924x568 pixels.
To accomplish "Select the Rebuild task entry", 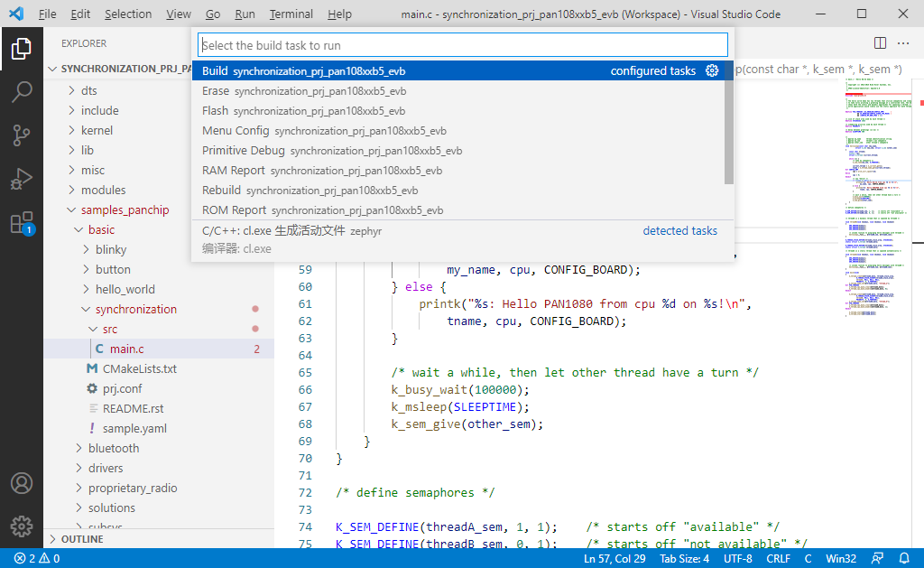I will 458,190.
